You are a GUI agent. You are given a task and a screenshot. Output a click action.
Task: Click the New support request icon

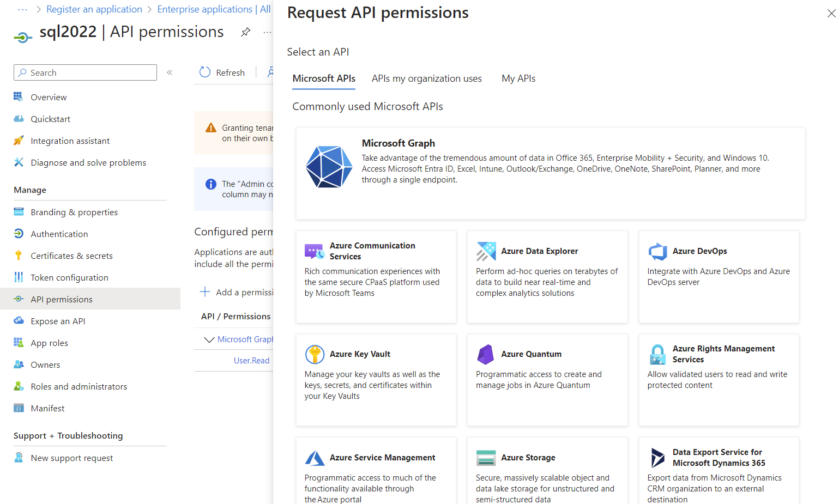19,457
